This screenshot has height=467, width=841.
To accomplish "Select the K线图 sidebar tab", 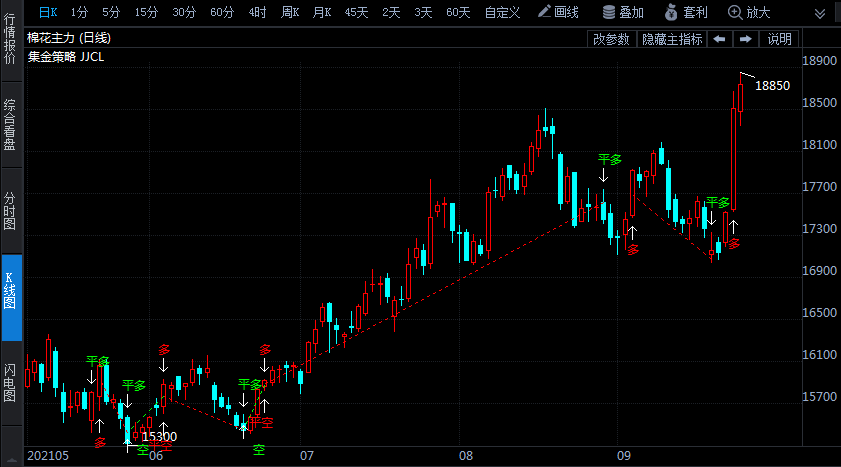I will click(x=11, y=298).
